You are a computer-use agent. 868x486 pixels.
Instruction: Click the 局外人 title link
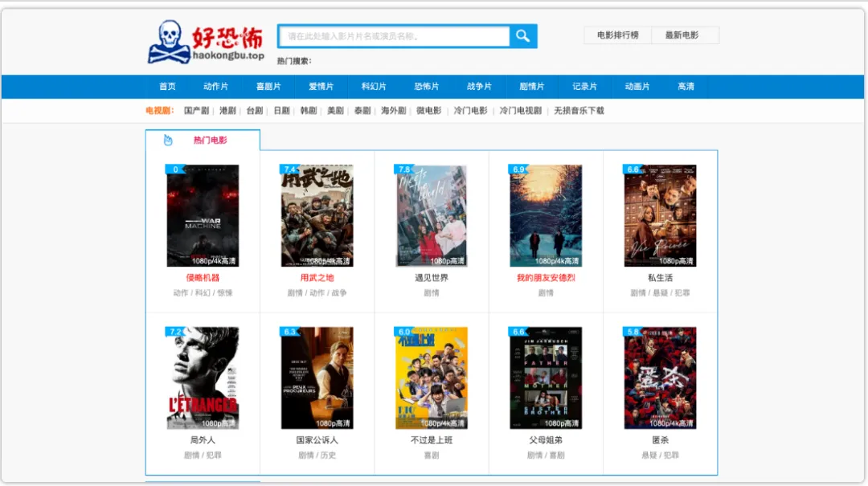coord(203,440)
